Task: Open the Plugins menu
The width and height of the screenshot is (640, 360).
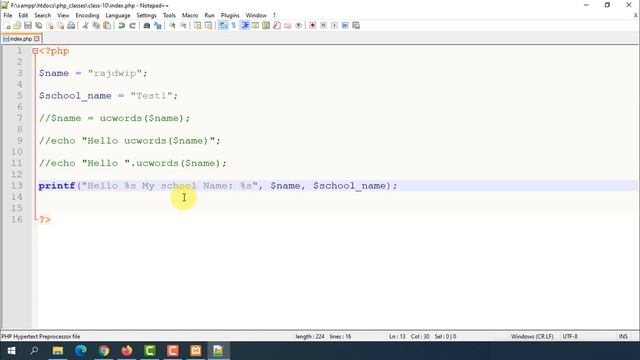Action: point(230,15)
